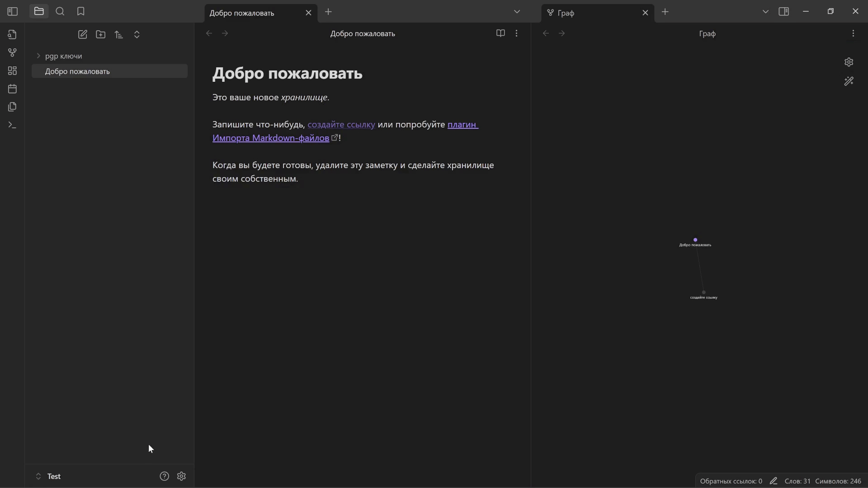Open tab list dropdown in graph pane
Screen dimensions: 868x488
coord(765,12)
